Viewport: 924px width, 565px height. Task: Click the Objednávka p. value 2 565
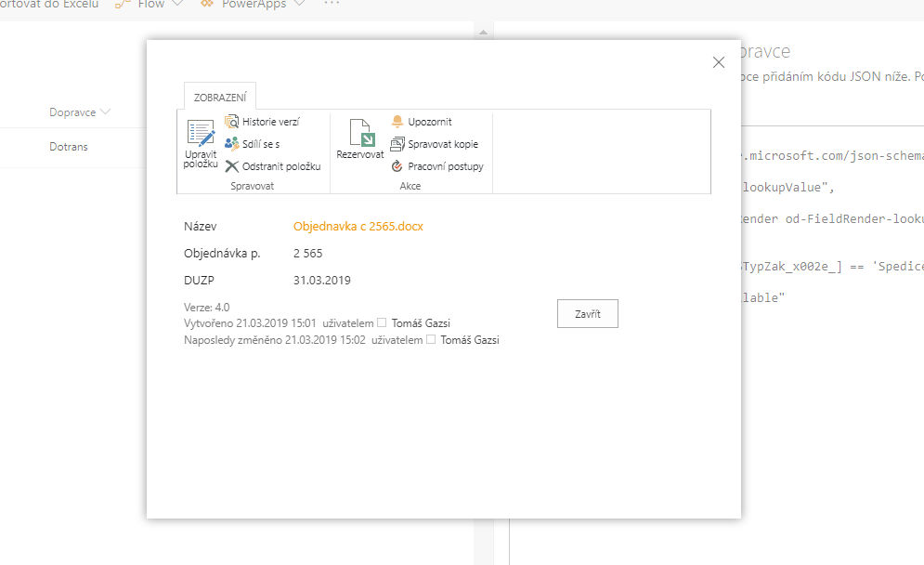307,254
